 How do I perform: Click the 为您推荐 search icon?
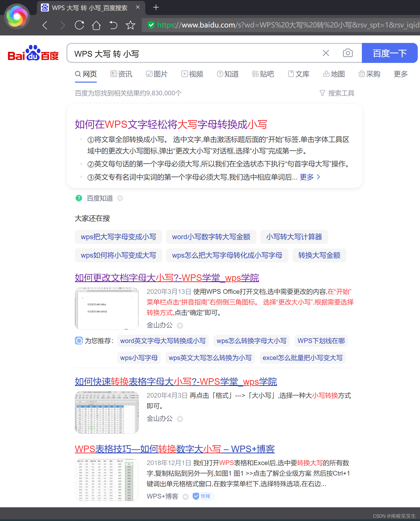[x=79, y=341]
